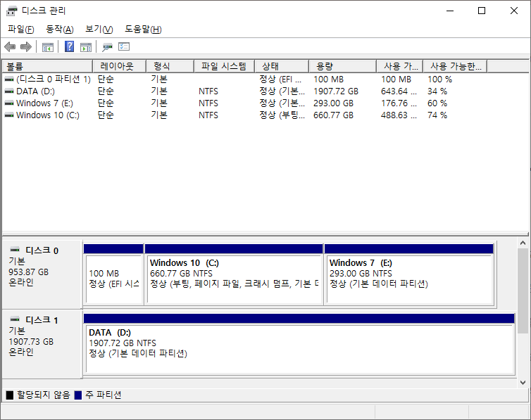Viewport: 531px width, 420px height.
Task: Click the Forward arrow toolbar icon
Action: (x=26, y=46)
